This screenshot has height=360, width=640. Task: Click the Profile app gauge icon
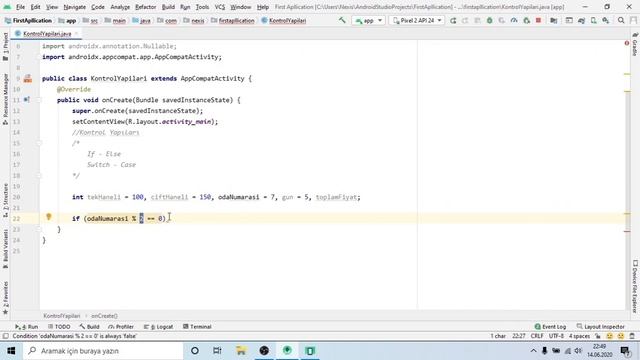[514, 20]
